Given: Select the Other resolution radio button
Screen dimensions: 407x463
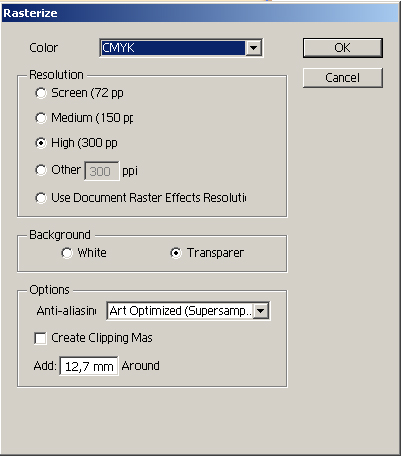Looking at the screenshot, I should coord(41,170).
